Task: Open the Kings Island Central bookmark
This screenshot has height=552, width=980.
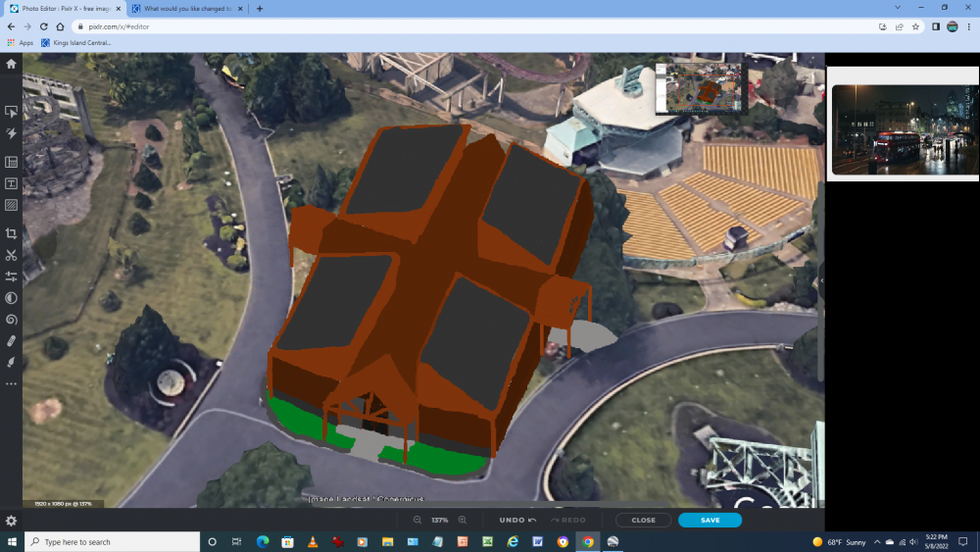Action: click(x=76, y=43)
